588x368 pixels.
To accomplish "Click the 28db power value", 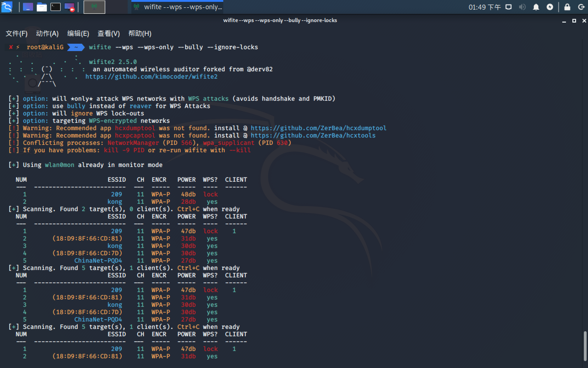I will point(188,202).
